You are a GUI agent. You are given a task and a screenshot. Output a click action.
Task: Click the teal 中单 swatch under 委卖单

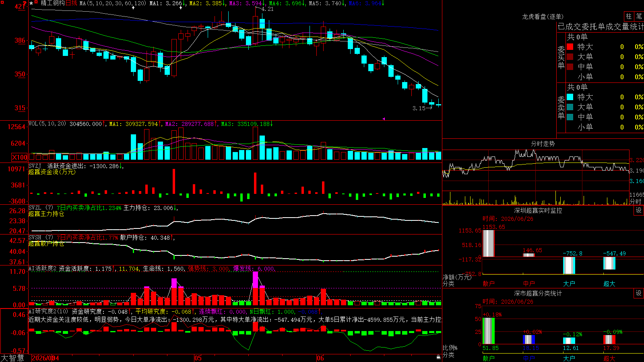pos(570,117)
